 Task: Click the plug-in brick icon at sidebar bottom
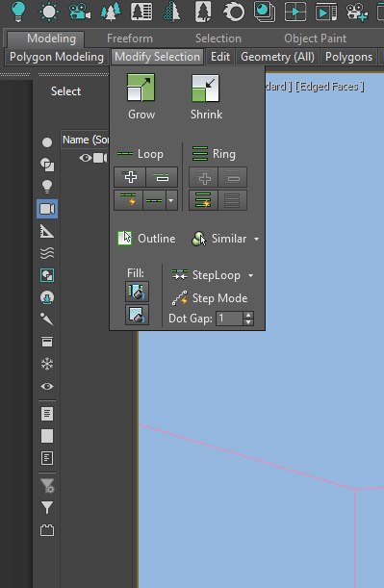click(47, 530)
